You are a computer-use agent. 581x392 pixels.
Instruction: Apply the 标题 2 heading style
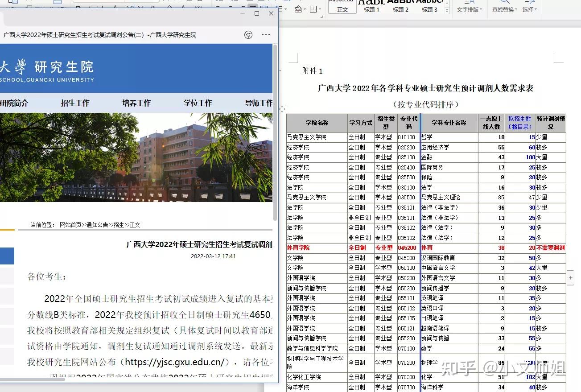tap(400, 7)
